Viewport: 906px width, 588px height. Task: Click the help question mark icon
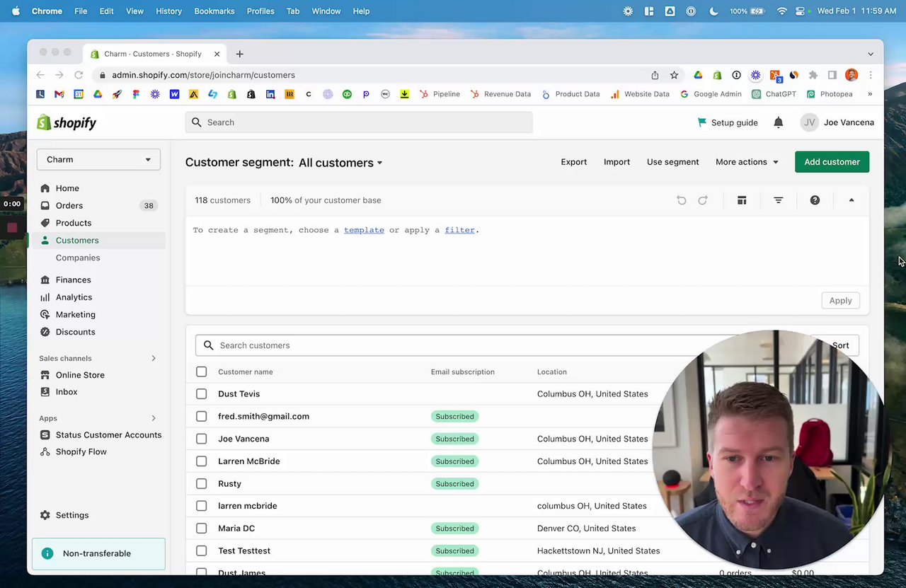coord(815,200)
